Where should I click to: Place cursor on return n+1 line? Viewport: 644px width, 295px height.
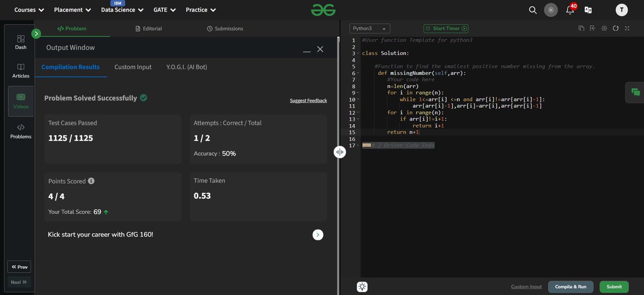click(403, 132)
